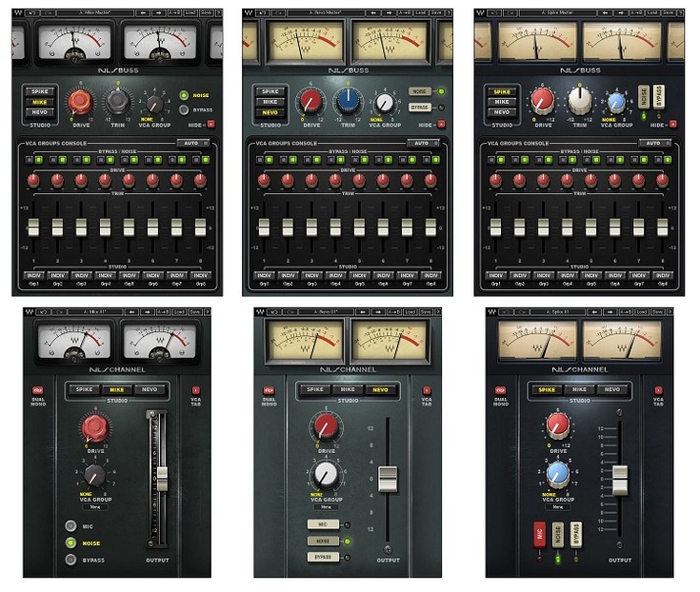Screen dimensions: 700x592
Task: Open the VCA Group None field on Spike Channel
Action: (x=558, y=507)
